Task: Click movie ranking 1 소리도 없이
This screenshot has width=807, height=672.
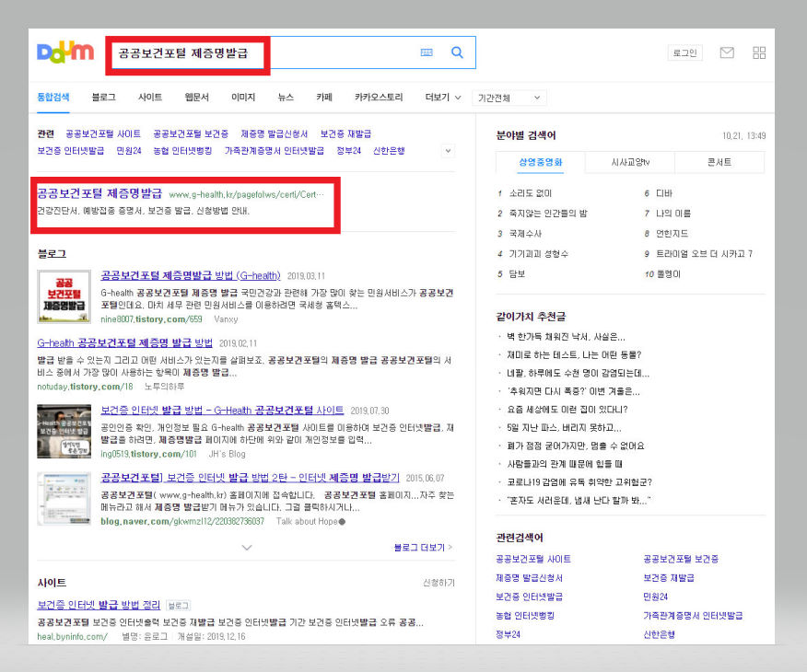Action: pos(530,193)
